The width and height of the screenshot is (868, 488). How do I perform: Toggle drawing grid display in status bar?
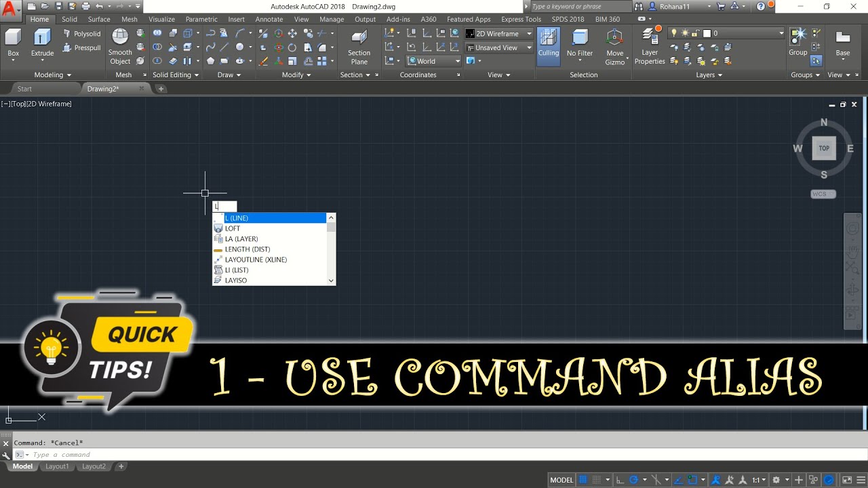pos(585,480)
